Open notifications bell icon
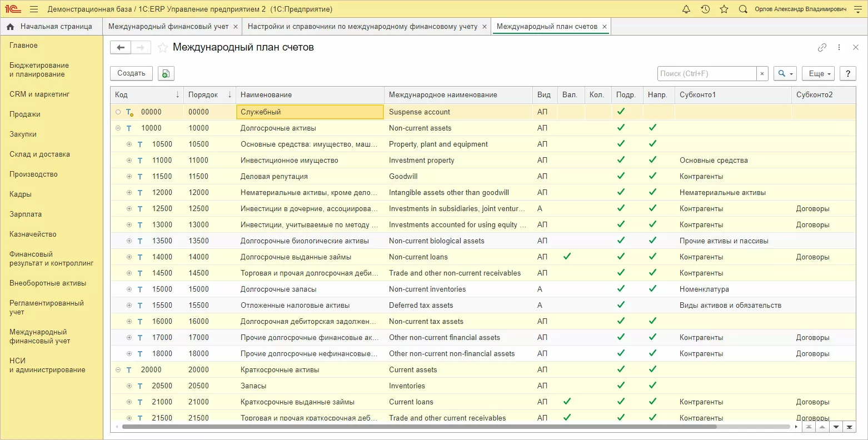The image size is (868, 440). click(686, 9)
